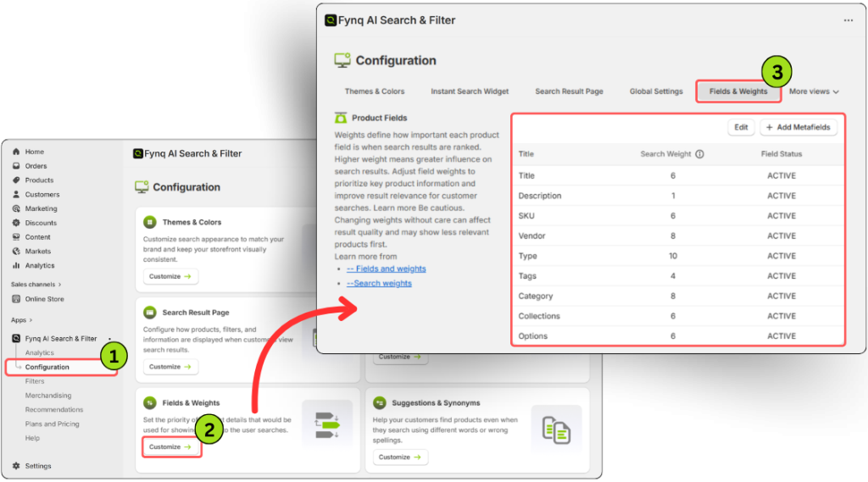This screenshot has width=868, height=482.
Task: Expand the Sales channels section
Action: pos(36,285)
